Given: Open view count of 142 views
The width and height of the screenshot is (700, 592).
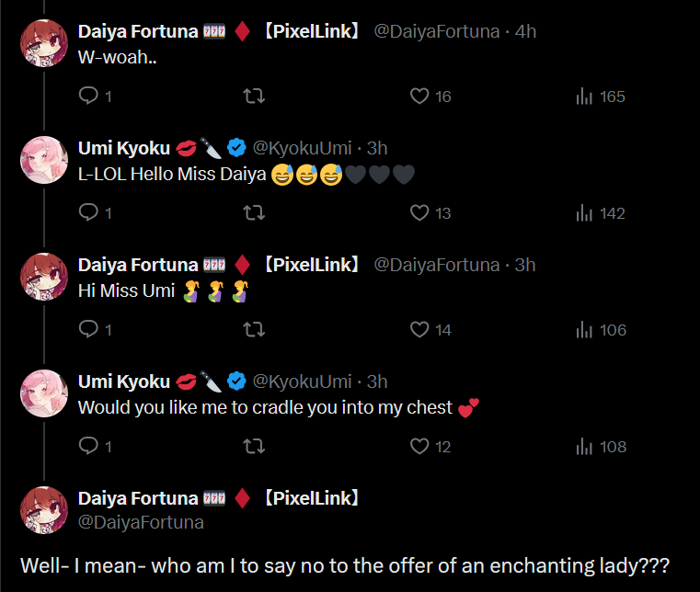Looking at the screenshot, I should click(584, 213).
